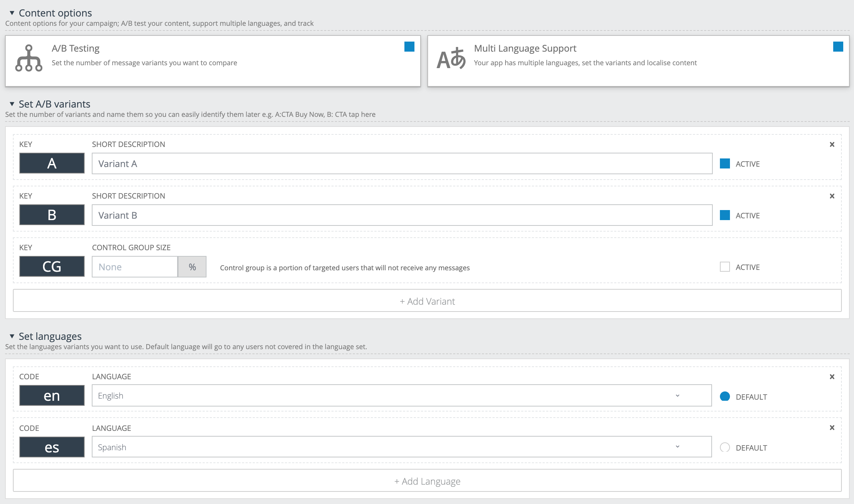
Task: Toggle Multi Language Support checkbox
Action: pyautogui.click(x=838, y=47)
